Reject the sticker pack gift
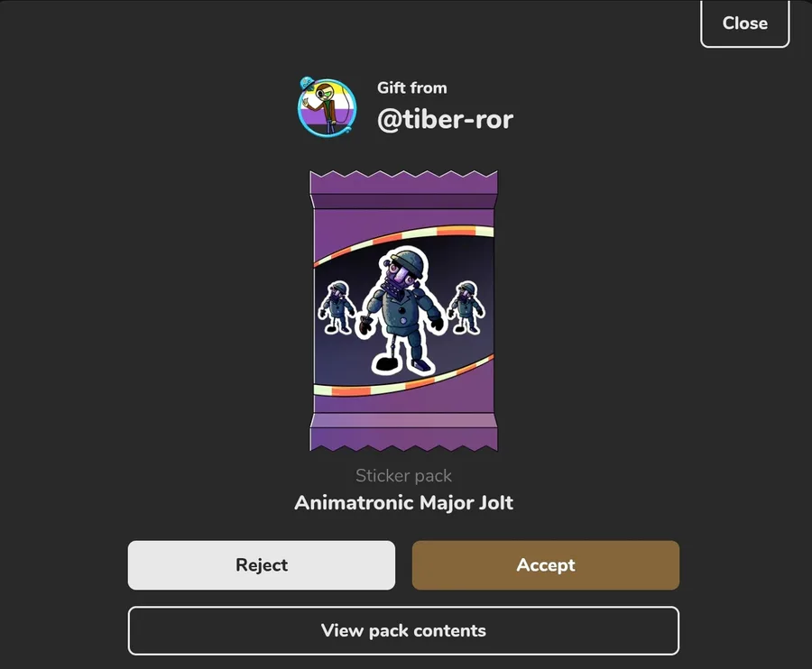The height and width of the screenshot is (669, 812). (x=262, y=565)
